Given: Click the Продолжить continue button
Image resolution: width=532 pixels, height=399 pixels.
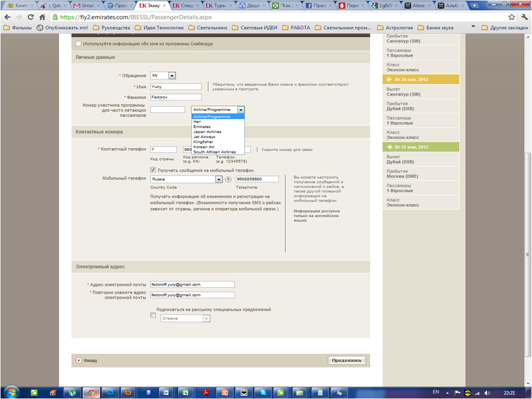Looking at the screenshot, I should pos(347,360).
